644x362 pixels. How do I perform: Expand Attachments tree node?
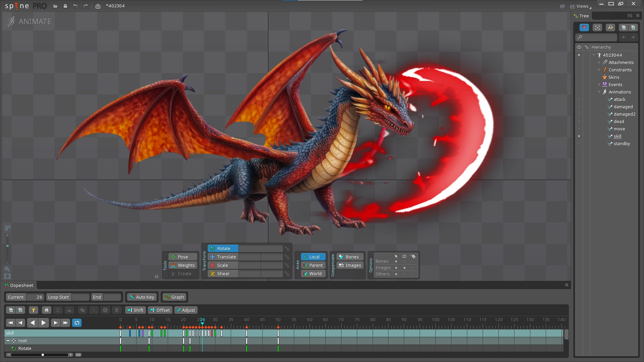tap(599, 62)
